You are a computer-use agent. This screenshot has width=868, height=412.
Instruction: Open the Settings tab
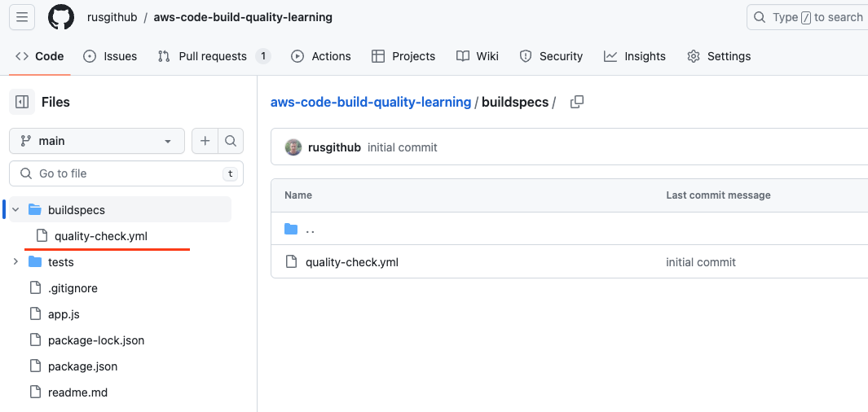(x=719, y=56)
